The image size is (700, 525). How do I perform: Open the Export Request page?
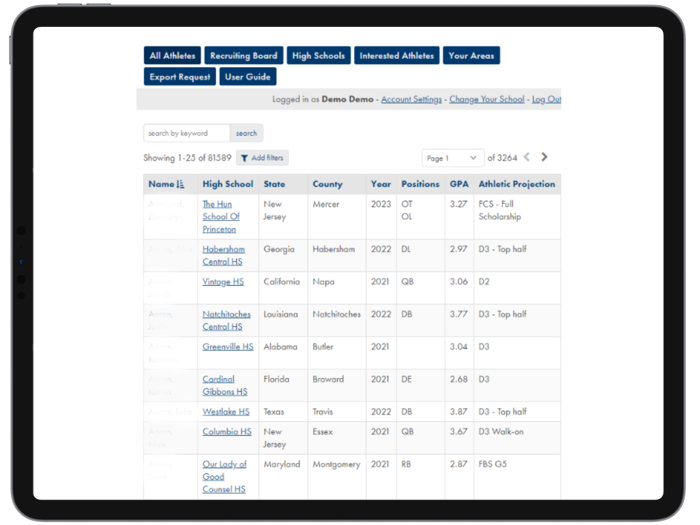(180, 77)
